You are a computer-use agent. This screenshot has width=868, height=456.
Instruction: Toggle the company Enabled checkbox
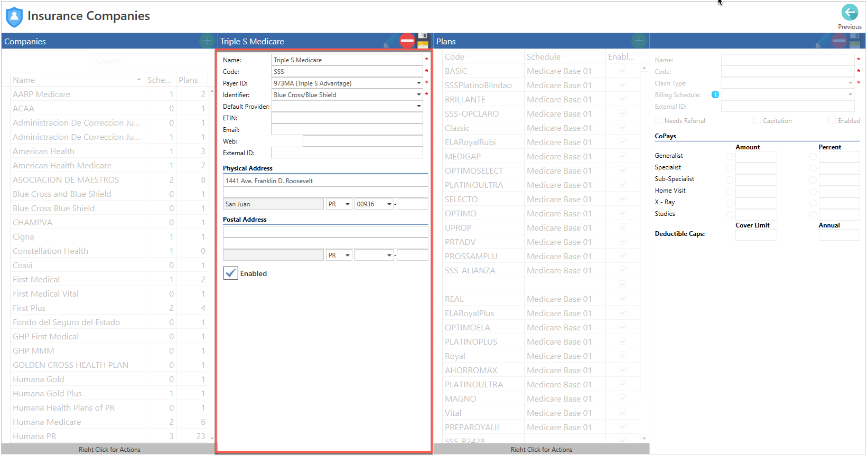231,273
